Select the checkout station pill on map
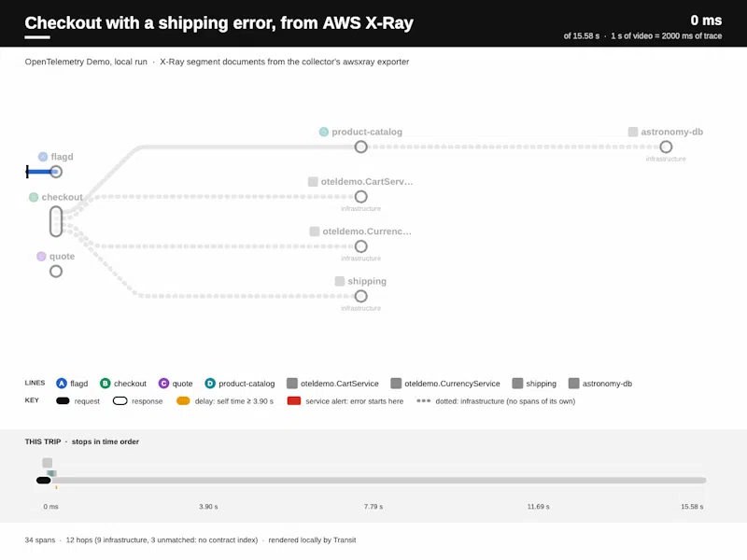 (56, 221)
